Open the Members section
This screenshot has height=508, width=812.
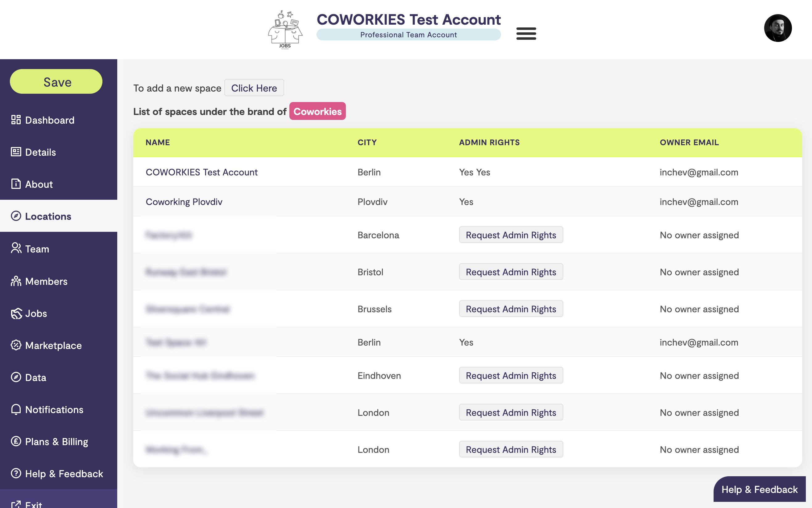click(46, 281)
